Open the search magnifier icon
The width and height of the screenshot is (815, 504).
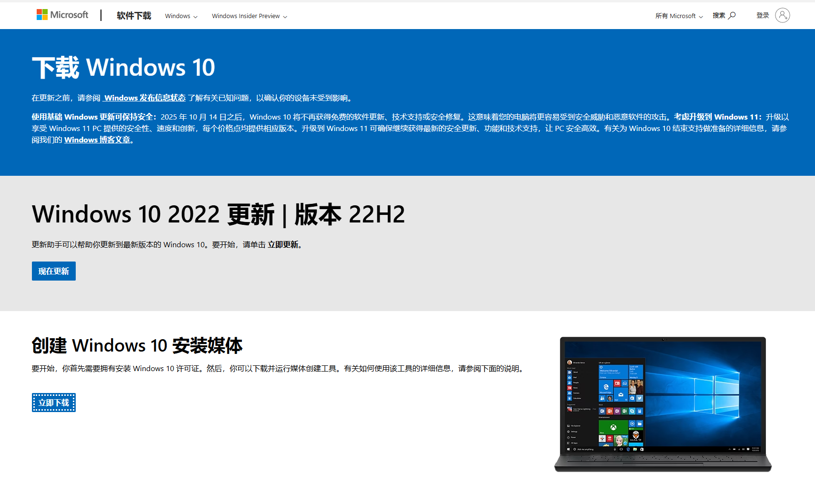coord(732,15)
